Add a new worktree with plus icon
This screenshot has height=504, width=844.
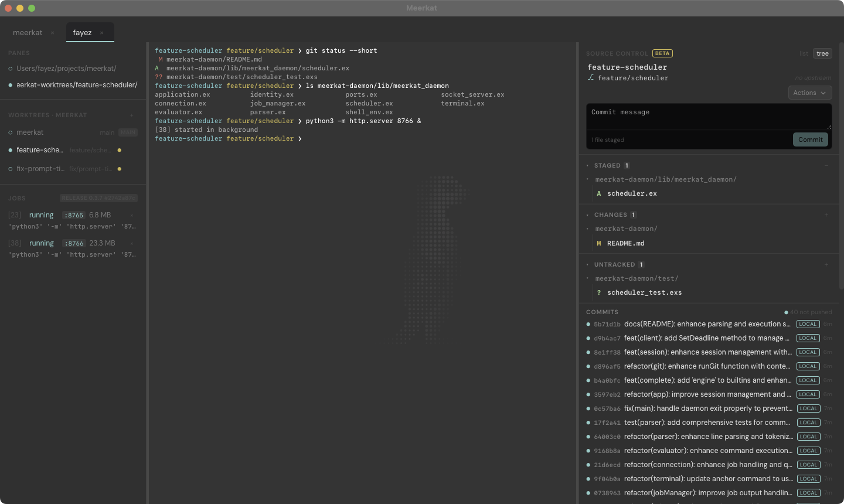[x=132, y=115]
